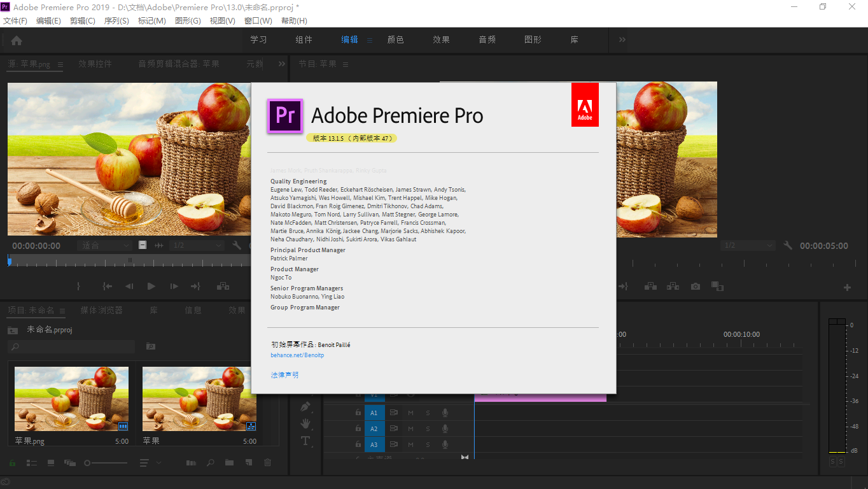868x489 pixels.
Task: Open Project panel menu
Action: point(62,311)
